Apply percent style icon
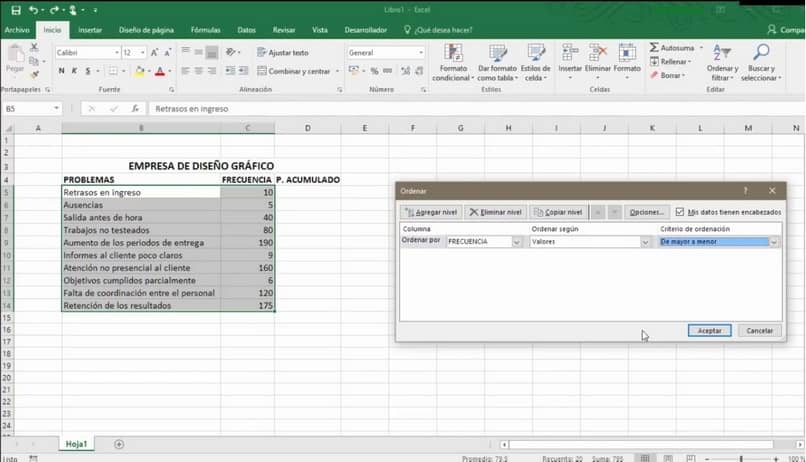This screenshot has width=806, height=462. 374,71
